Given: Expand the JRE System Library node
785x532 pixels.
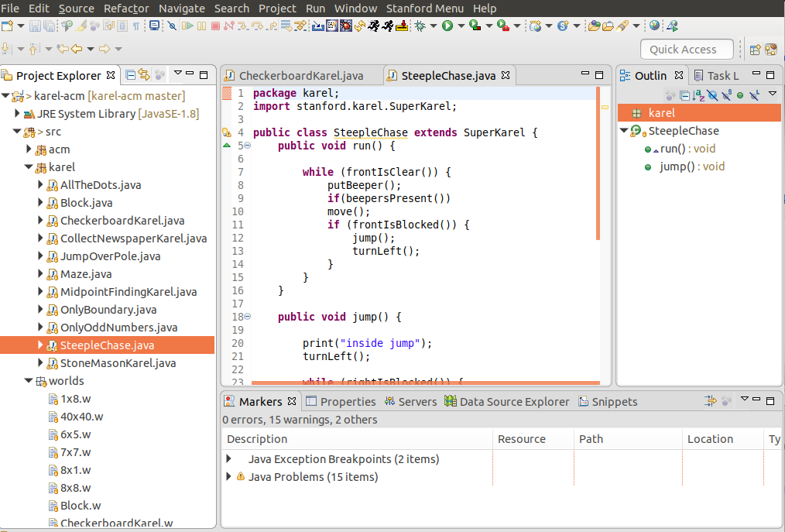Looking at the screenshot, I should click(17, 114).
